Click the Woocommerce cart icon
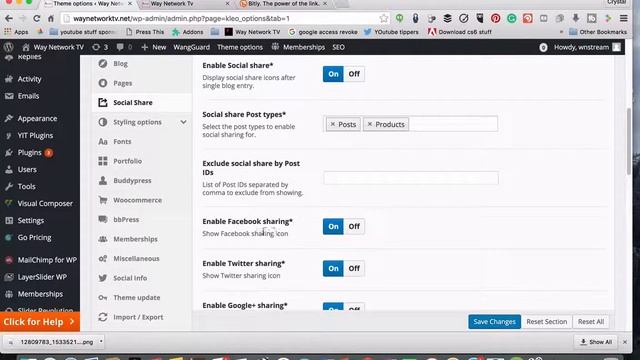 pos(103,200)
